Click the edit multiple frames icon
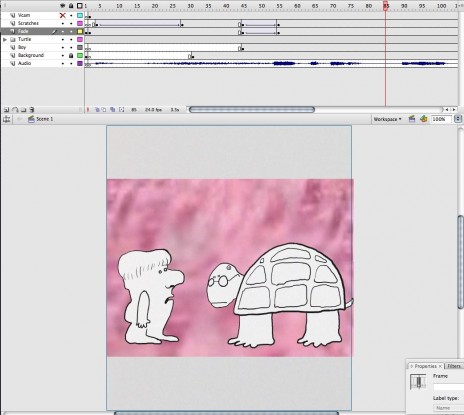Image resolution: width=464 pixels, height=415 pixels. click(112, 109)
